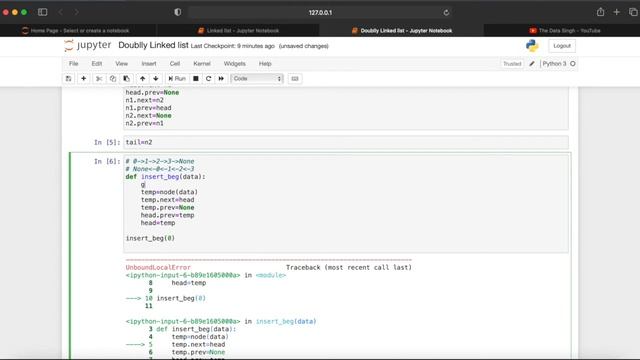Viewport: 640px width, 360px height.
Task: Click the Python logo icon
Action: click(x=532, y=46)
